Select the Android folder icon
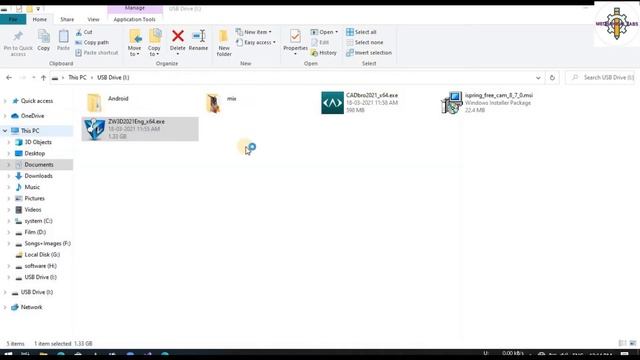The image size is (640, 360). point(94,102)
